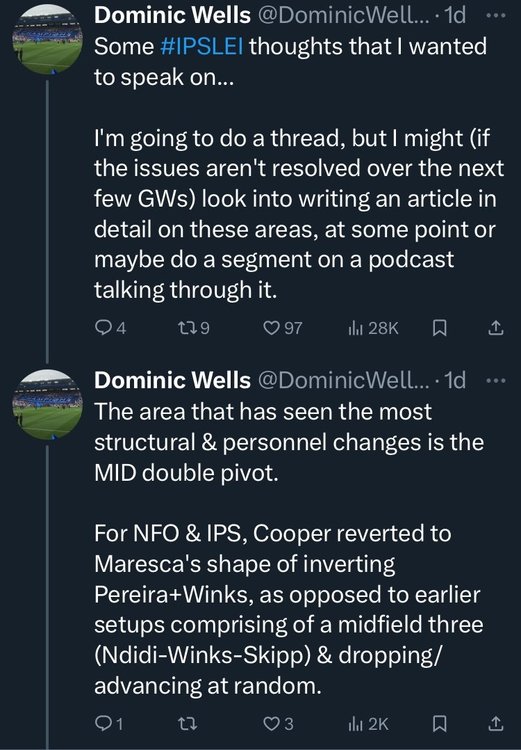The image size is (521, 750).
Task: Open more options on first tweet
Action: click(496, 16)
